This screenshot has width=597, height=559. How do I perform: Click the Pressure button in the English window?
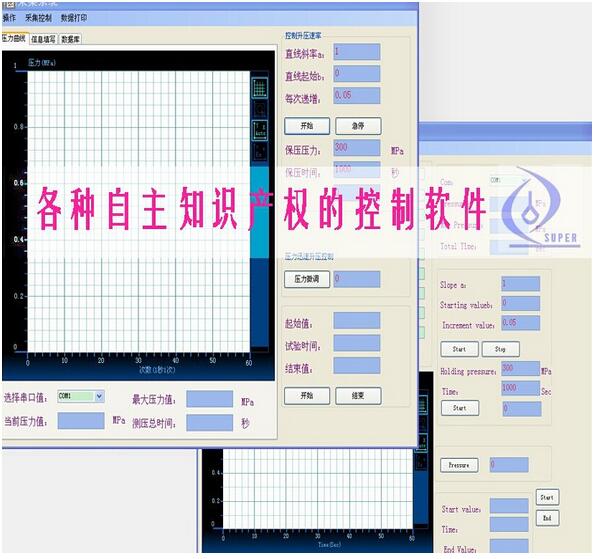tap(459, 465)
